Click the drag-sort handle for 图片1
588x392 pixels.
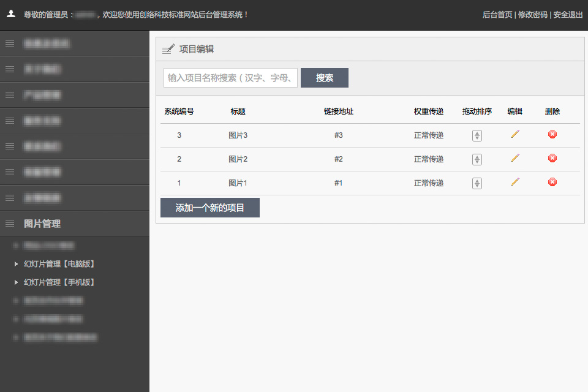click(x=477, y=183)
